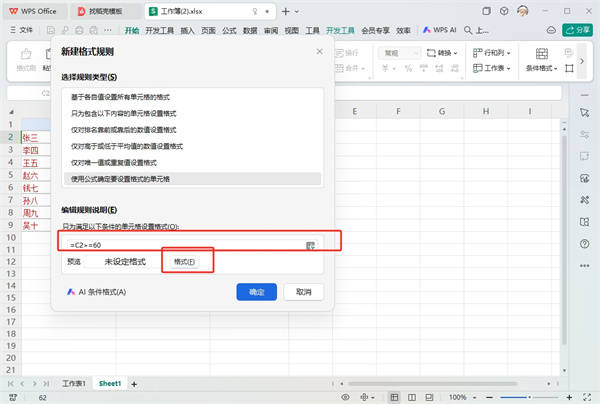Click column header G
The height and width of the screenshot is (404, 600).
point(442,111)
